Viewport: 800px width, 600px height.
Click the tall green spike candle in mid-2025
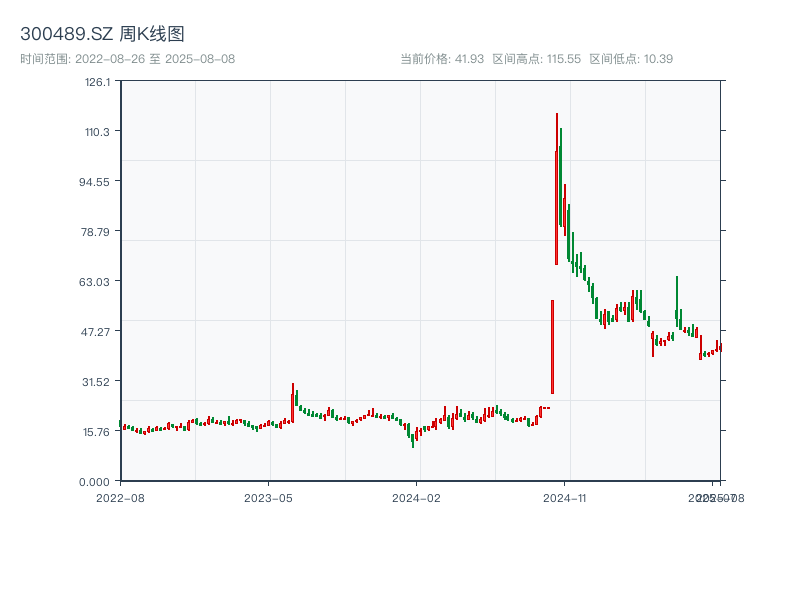point(677,301)
